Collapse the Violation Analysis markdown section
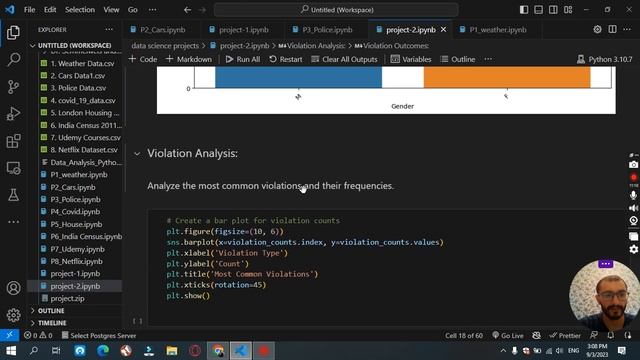Image resolution: width=640 pixels, height=360 pixels. tap(137, 154)
